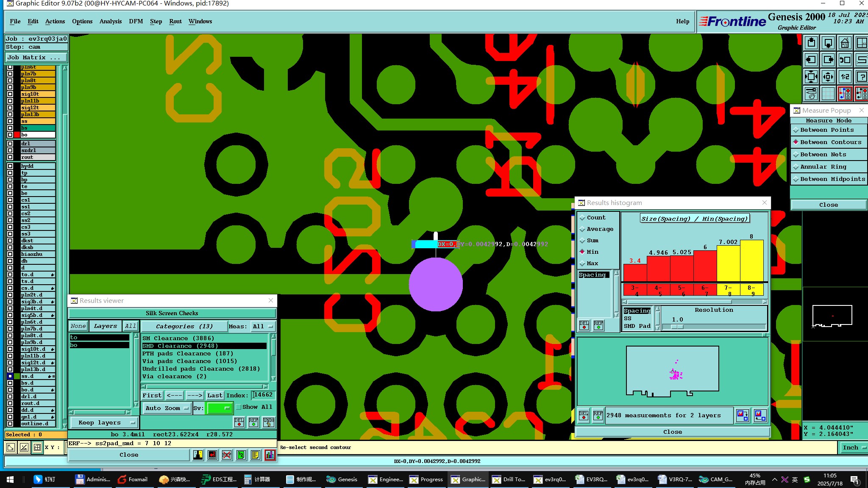Enable the Show All checkbox
The height and width of the screenshot is (488, 868).
pos(239,407)
